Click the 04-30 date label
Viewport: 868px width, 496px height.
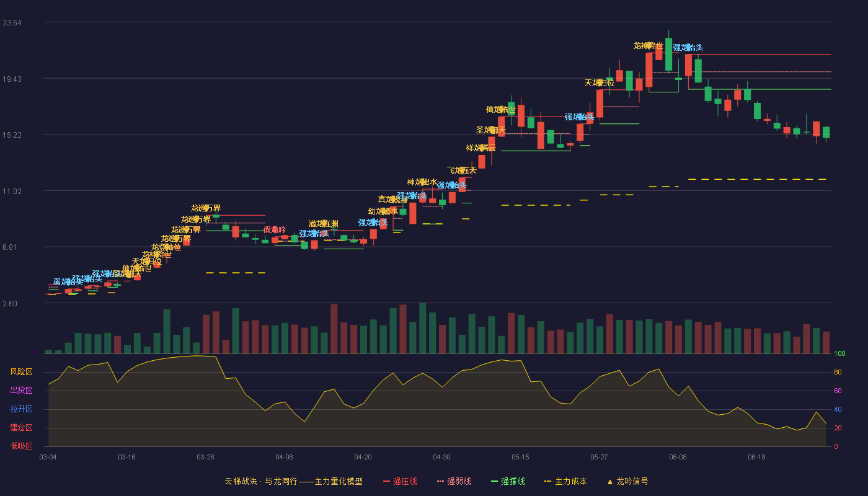coord(441,457)
